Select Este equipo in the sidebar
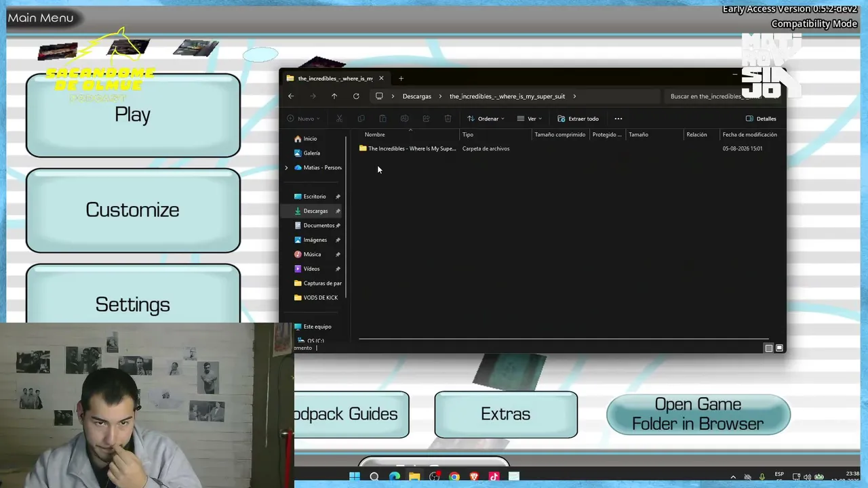The height and width of the screenshot is (488, 868). pyautogui.click(x=313, y=327)
